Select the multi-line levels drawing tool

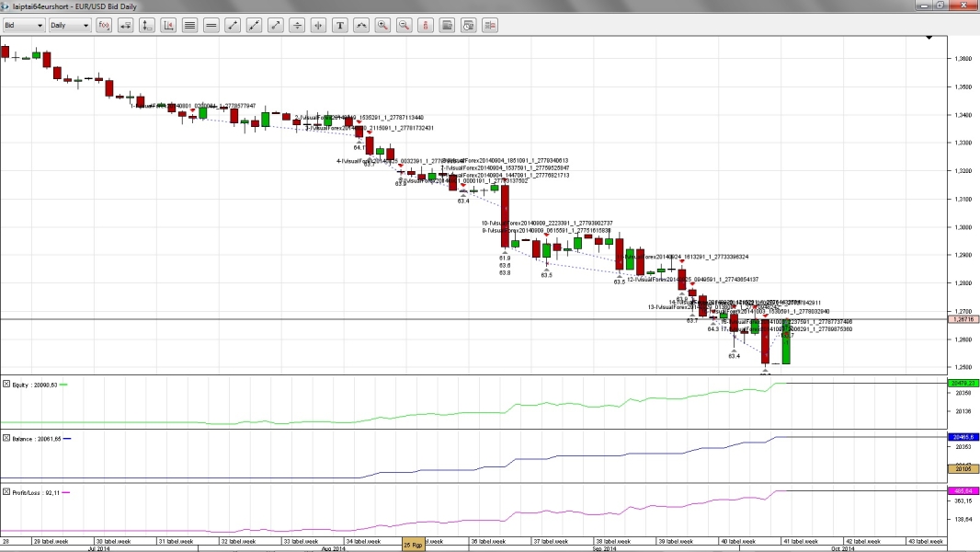point(189,25)
